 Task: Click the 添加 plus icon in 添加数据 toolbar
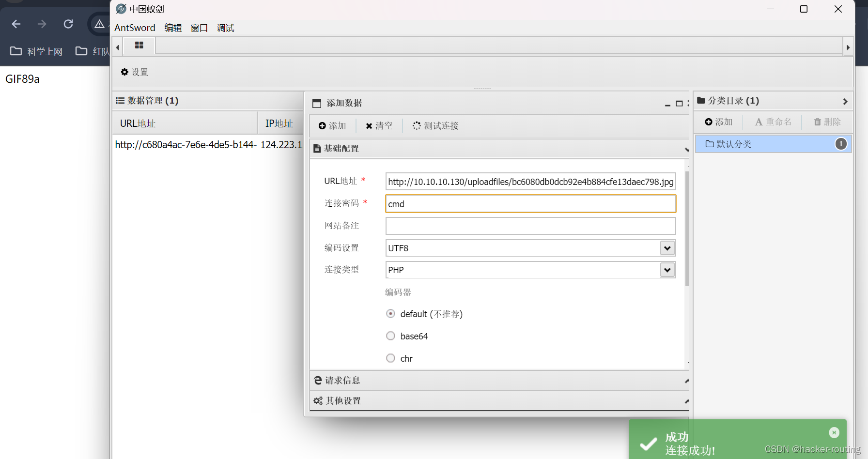point(323,125)
